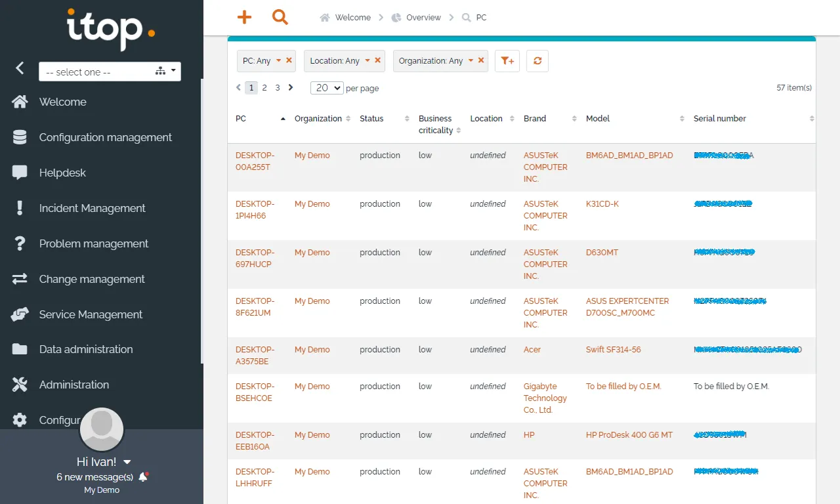This screenshot has height=504, width=840.
Task: Open the Hi Ivan user menu arrow
Action: (x=127, y=462)
